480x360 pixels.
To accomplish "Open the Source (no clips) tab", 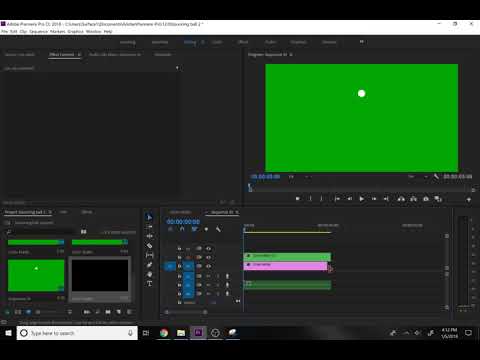I will click(x=20, y=54).
